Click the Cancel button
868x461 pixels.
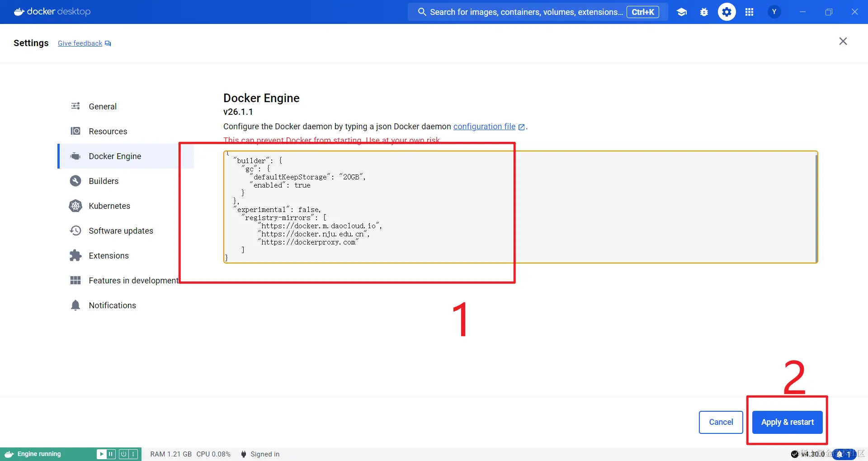pyautogui.click(x=721, y=422)
